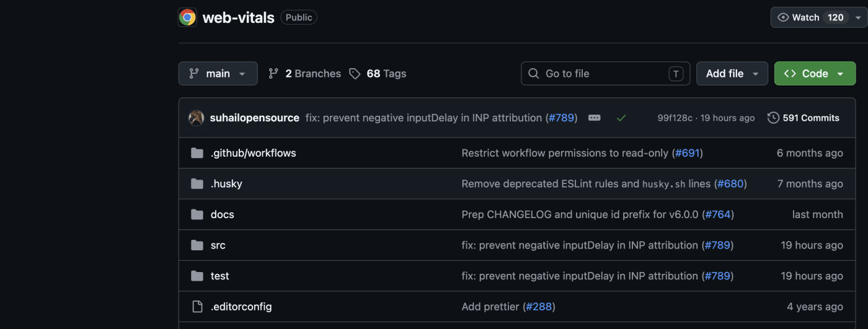This screenshot has width=868, height=329.
Task: Click the folder icon for .husky
Action: pos(197,184)
